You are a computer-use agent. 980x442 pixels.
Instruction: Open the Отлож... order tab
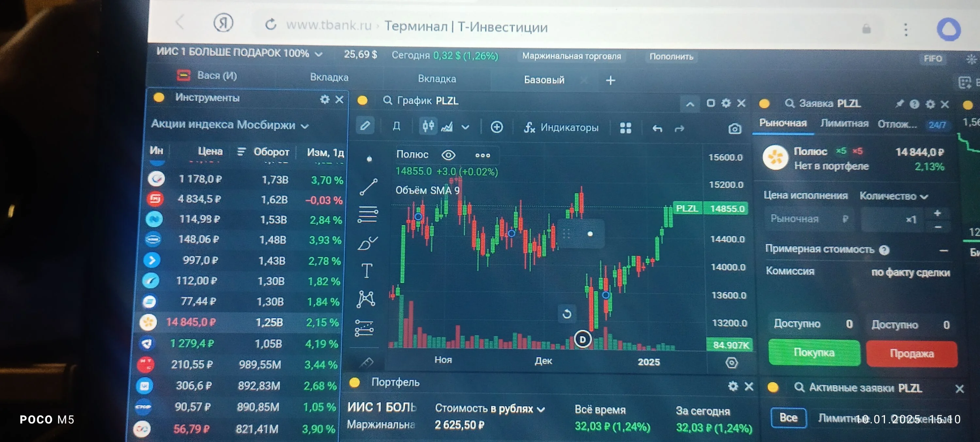[x=897, y=124]
